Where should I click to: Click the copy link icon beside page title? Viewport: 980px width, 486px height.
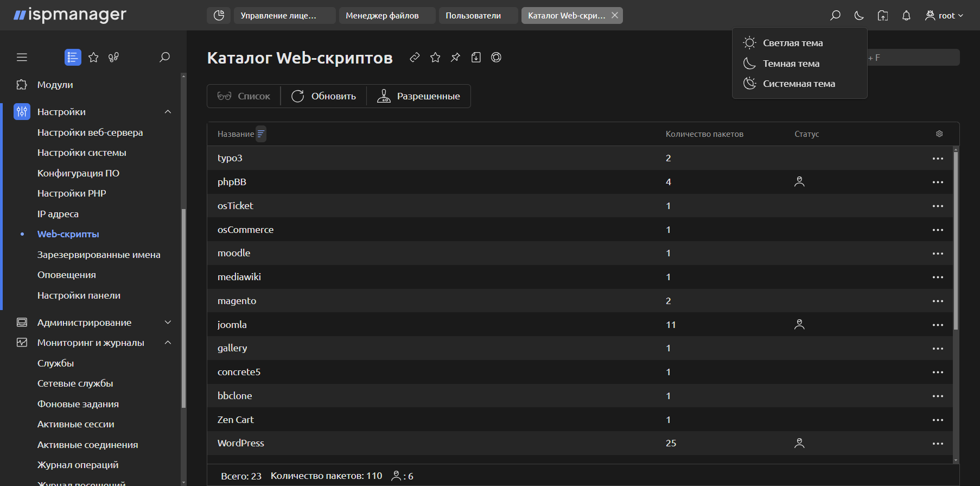click(415, 58)
